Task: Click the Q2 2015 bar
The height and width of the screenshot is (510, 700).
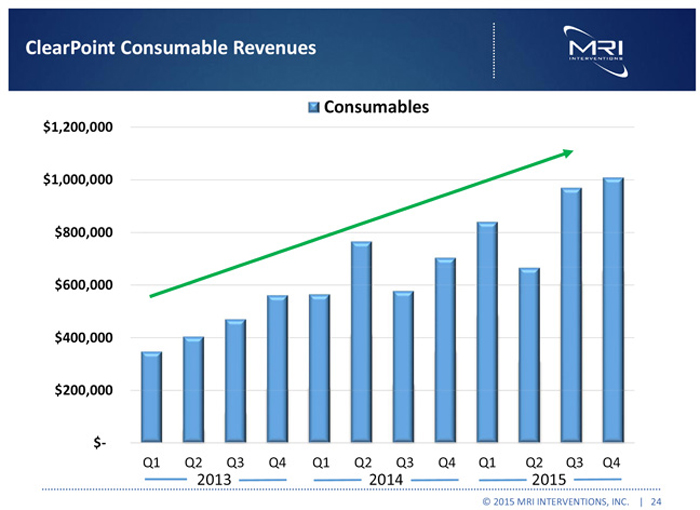Action: (x=528, y=355)
